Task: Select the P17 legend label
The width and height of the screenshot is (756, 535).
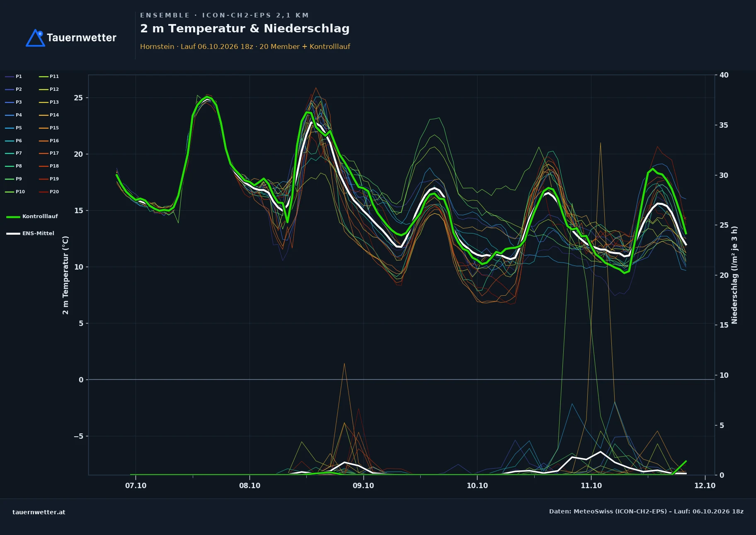Action: coord(54,153)
